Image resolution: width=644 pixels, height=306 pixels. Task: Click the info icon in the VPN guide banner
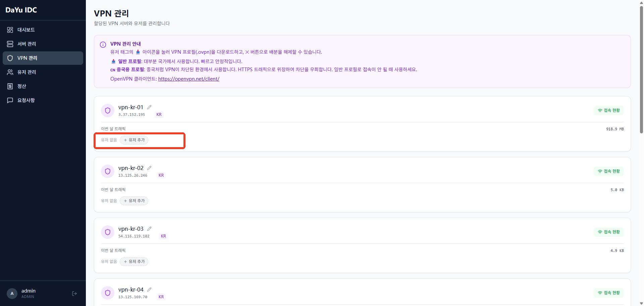pos(103,45)
